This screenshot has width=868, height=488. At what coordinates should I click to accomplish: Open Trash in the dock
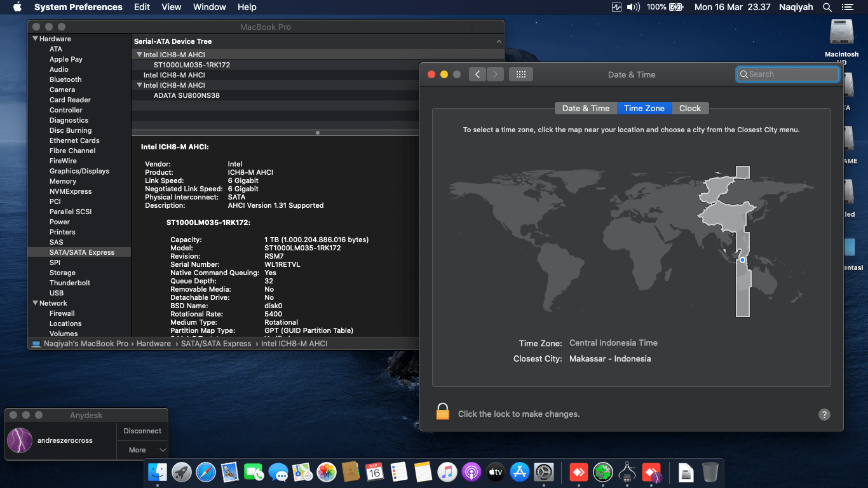(710, 472)
